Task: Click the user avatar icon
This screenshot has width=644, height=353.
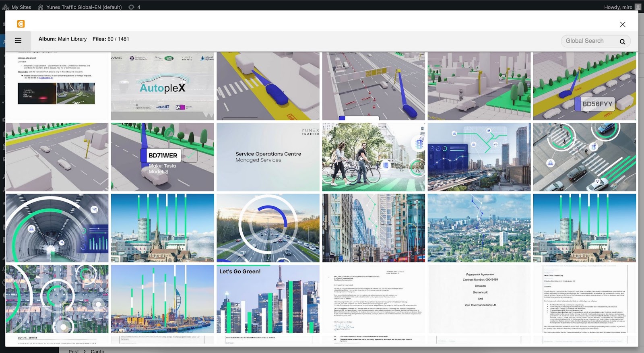Action: click(x=638, y=7)
